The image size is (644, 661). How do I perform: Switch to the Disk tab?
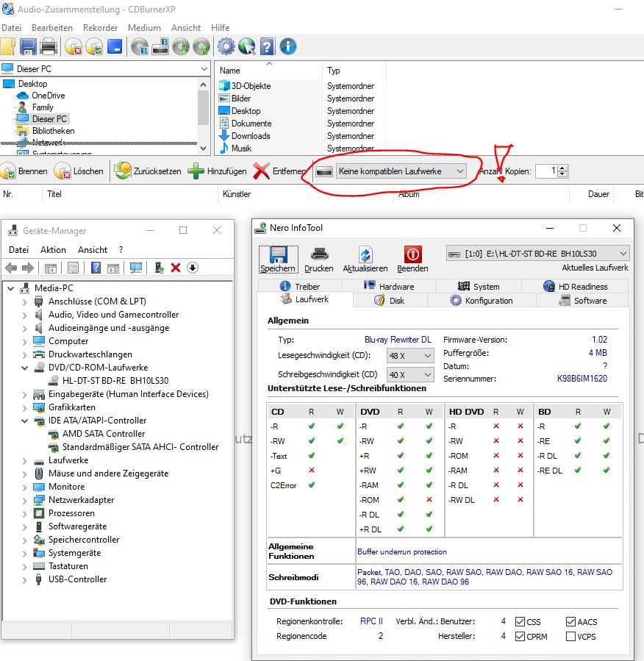pyautogui.click(x=390, y=301)
